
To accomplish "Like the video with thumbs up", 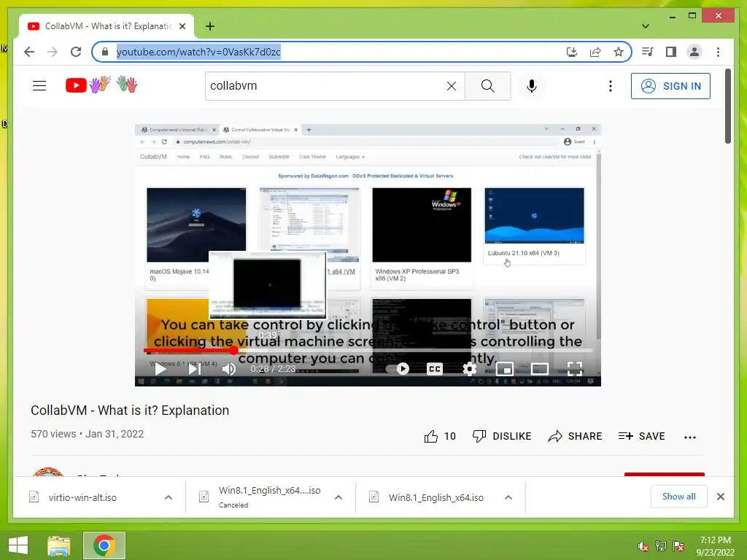I will [x=440, y=436].
